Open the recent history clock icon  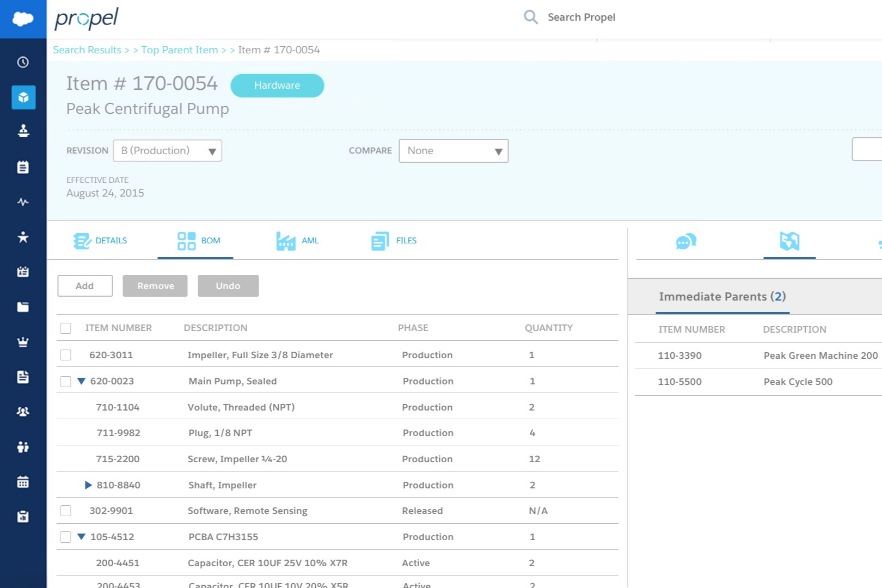(x=22, y=63)
